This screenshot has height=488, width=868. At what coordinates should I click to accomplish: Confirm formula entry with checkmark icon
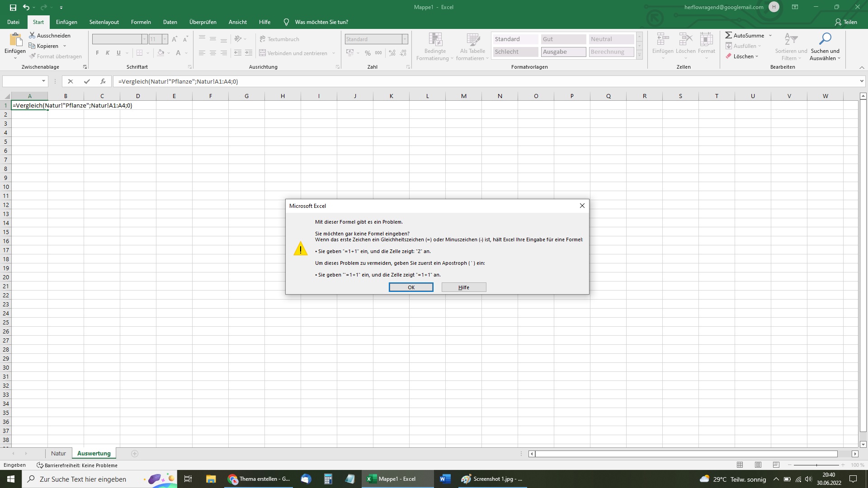coord(87,81)
